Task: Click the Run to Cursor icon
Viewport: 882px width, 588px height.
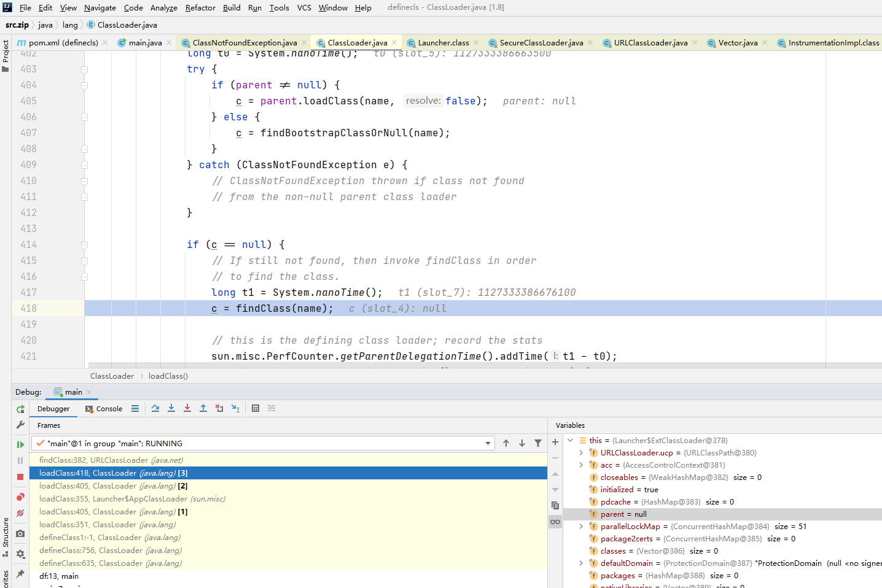Action: [x=235, y=408]
